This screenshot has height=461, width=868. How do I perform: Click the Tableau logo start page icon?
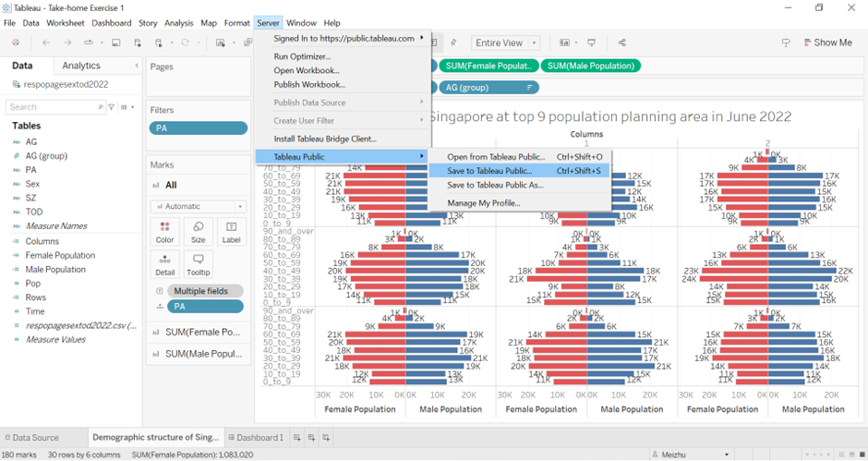pyautogui.click(x=16, y=42)
